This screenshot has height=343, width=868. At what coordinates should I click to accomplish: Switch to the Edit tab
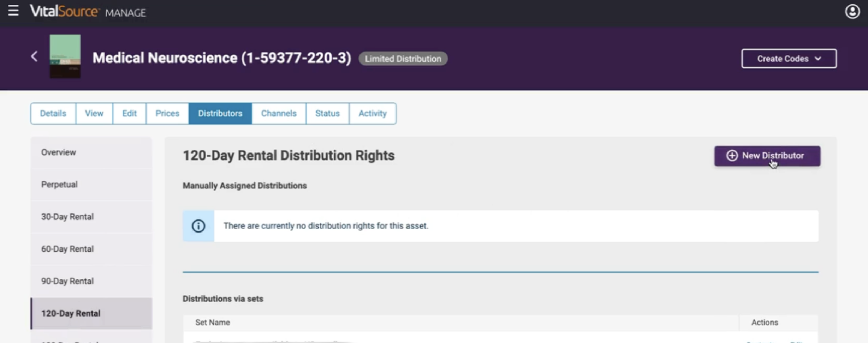129,114
